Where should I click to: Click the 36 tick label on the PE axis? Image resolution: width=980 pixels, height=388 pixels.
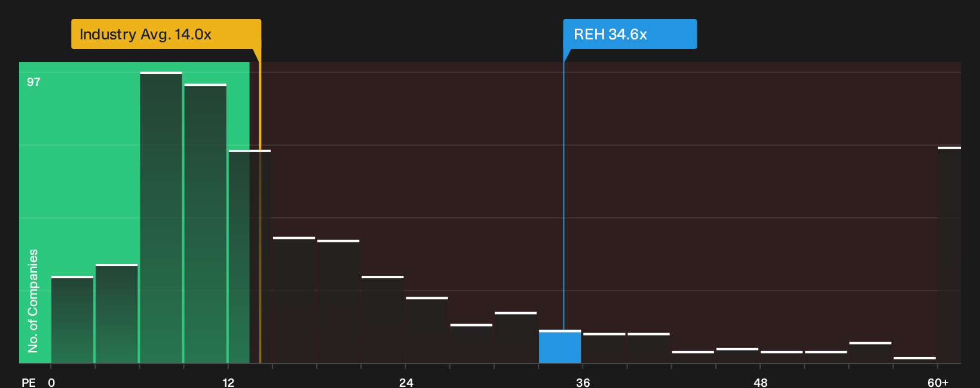[x=583, y=383]
